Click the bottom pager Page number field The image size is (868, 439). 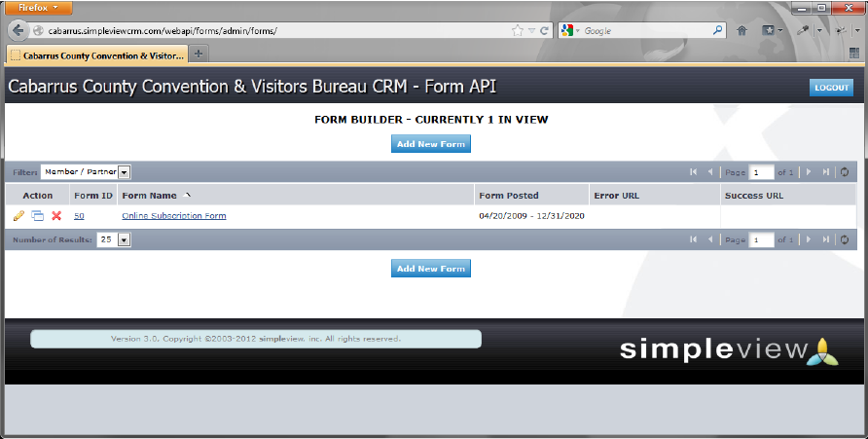click(x=761, y=239)
